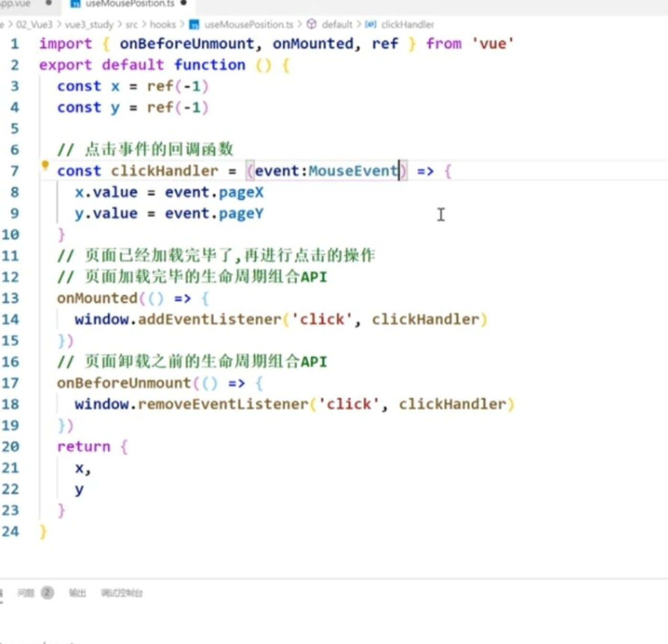Click line number 24 in the gutter
Screen dimensions: 668x644
click(x=10, y=531)
